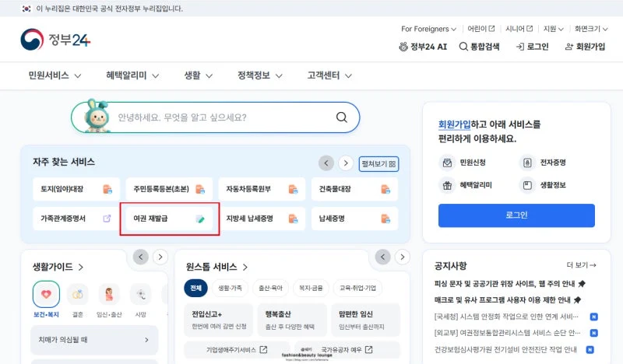Click the 펼쳐보기 button
This screenshot has height=364, width=623.
coord(378,164)
